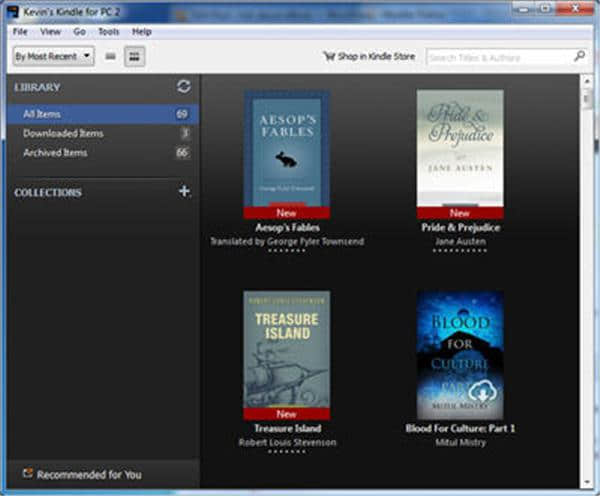
Task: Click the Shop in Kindle Store cart icon
Action: (x=328, y=57)
